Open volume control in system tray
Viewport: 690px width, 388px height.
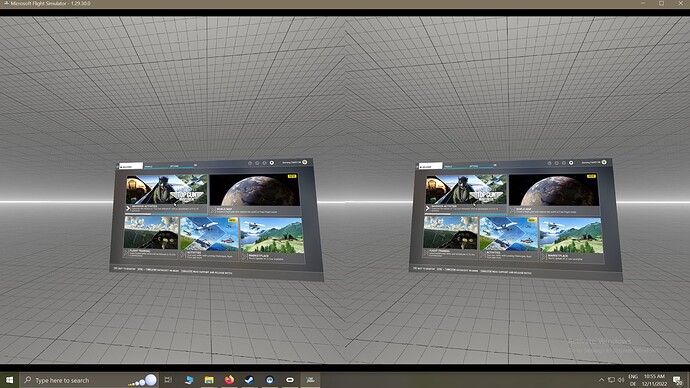point(621,380)
